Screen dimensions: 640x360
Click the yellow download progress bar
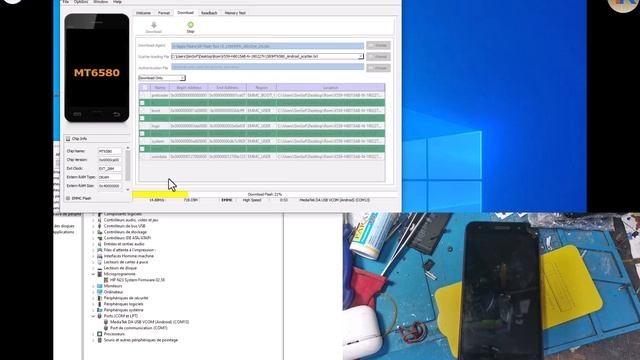tap(160, 194)
